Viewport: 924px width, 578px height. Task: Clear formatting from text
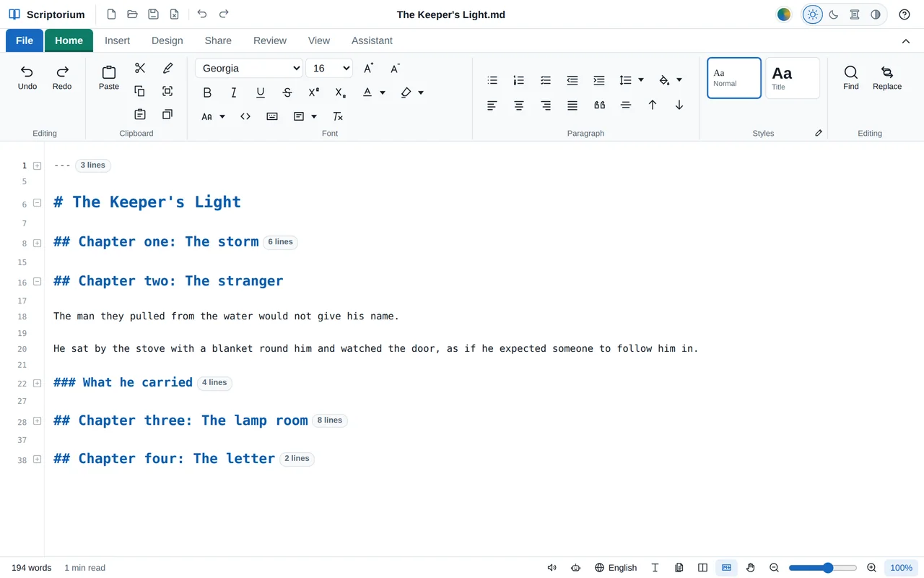pos(337,116)
